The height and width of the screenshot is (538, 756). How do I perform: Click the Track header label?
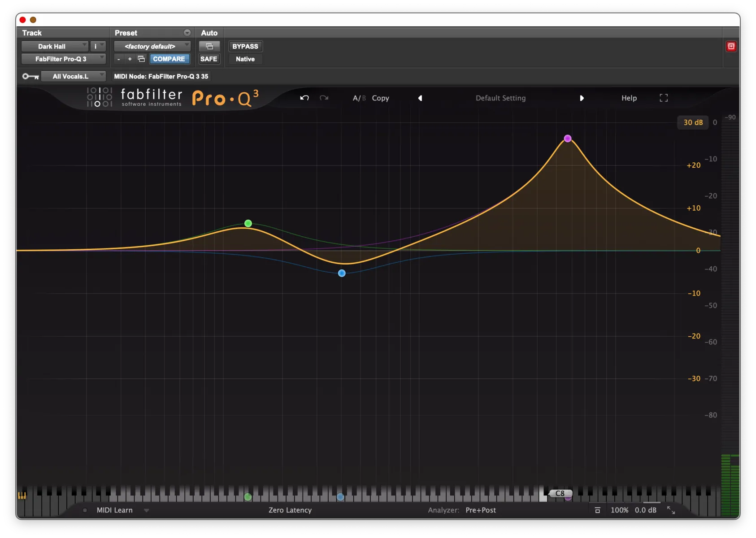tap(32, 33)
